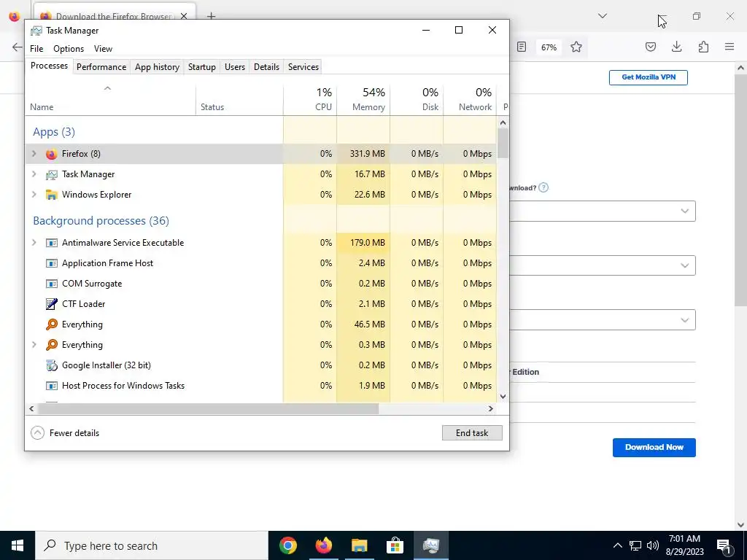Expand the second Everything process row
This screenshot has height=560, width=747.
[x=34, y=345]
